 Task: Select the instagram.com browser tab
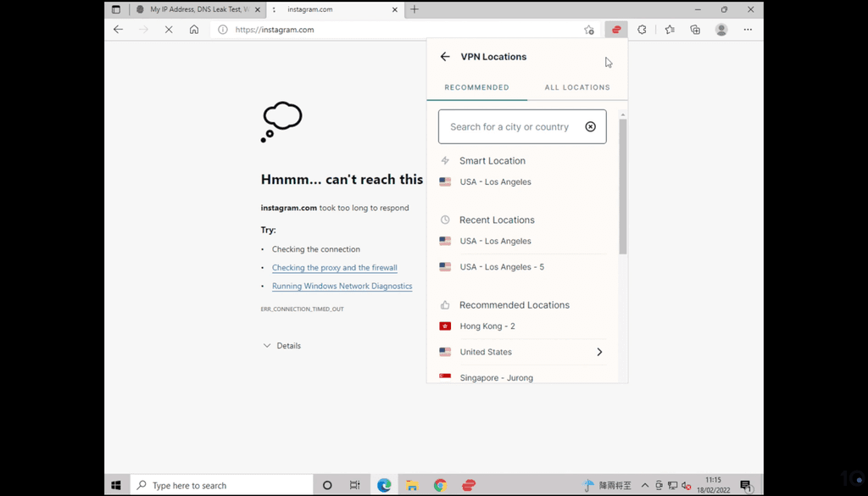[x=334, y=9]
